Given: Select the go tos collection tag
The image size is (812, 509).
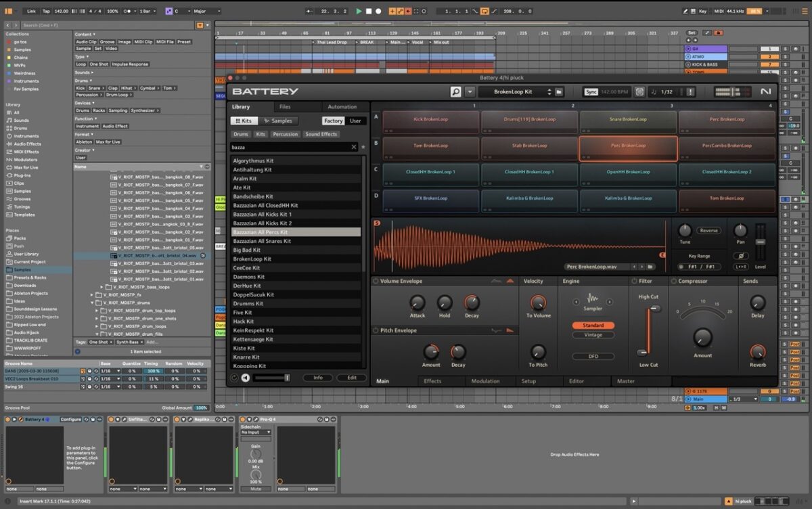Looking at the screenshot, I should 21,41.
